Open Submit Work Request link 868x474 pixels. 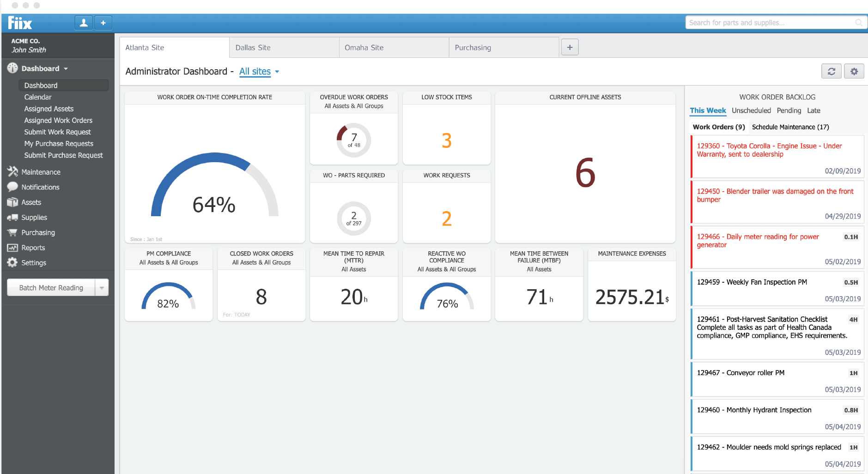[58, 132]
